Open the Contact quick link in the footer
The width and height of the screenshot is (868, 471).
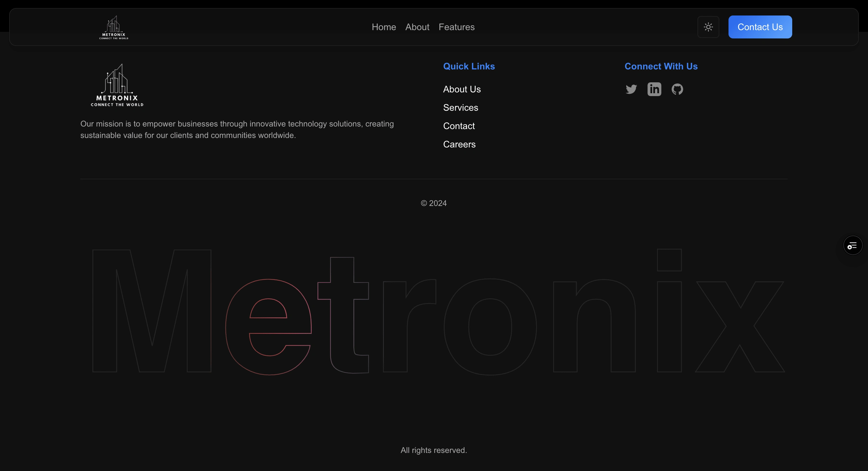459,126
